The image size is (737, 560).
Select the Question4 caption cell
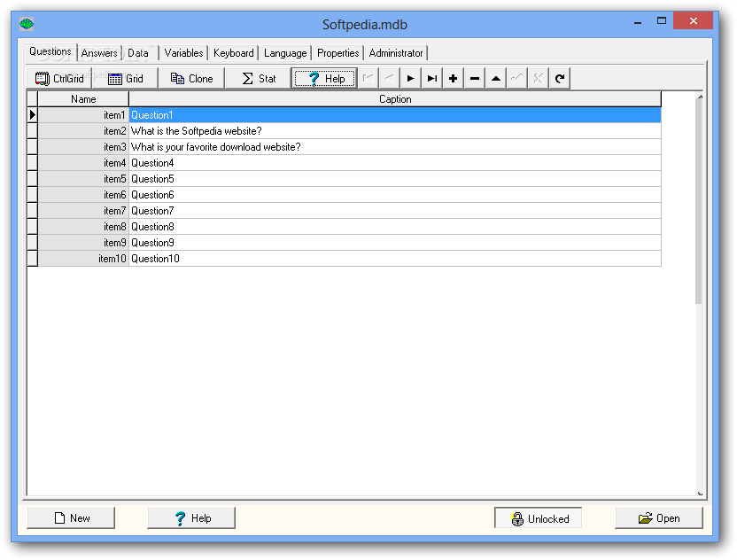pyautogui.click(x=395, y=163)
